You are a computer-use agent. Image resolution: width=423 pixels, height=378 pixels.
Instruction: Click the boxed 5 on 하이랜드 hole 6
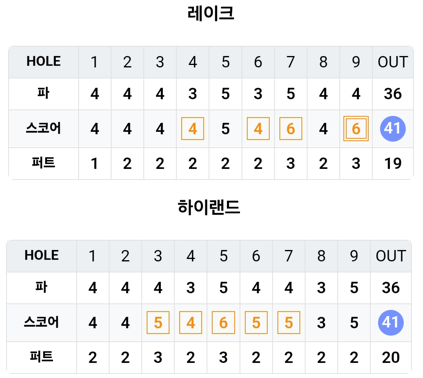(256, 323)
